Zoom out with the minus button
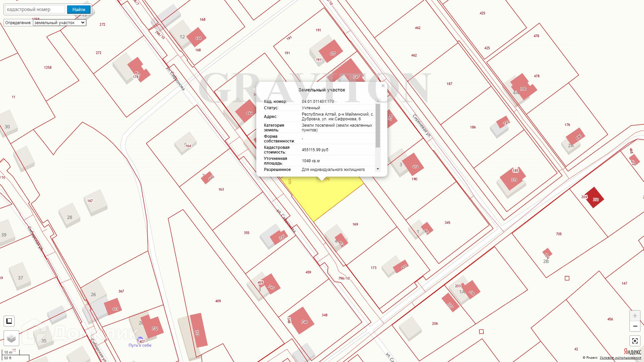Screen dimensions: 644x362 [635, 326]
